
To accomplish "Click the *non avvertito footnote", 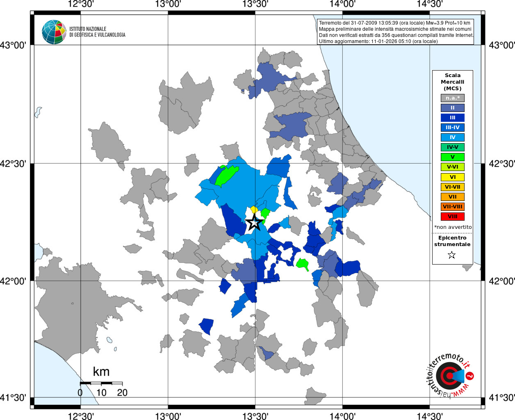I will click(x=453, y=227).
